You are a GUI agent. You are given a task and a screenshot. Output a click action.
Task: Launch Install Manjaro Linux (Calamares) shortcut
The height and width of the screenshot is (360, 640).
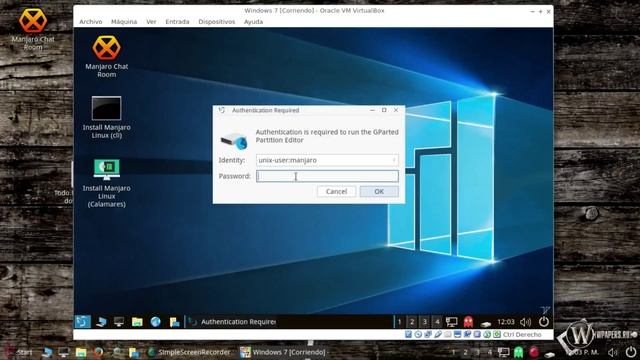point(107,183)
